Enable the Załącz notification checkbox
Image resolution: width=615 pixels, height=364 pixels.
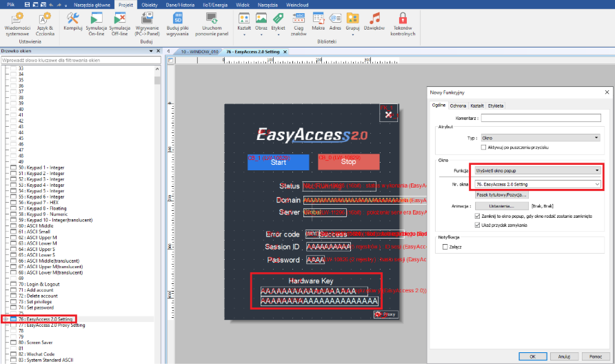coord(445,247)
